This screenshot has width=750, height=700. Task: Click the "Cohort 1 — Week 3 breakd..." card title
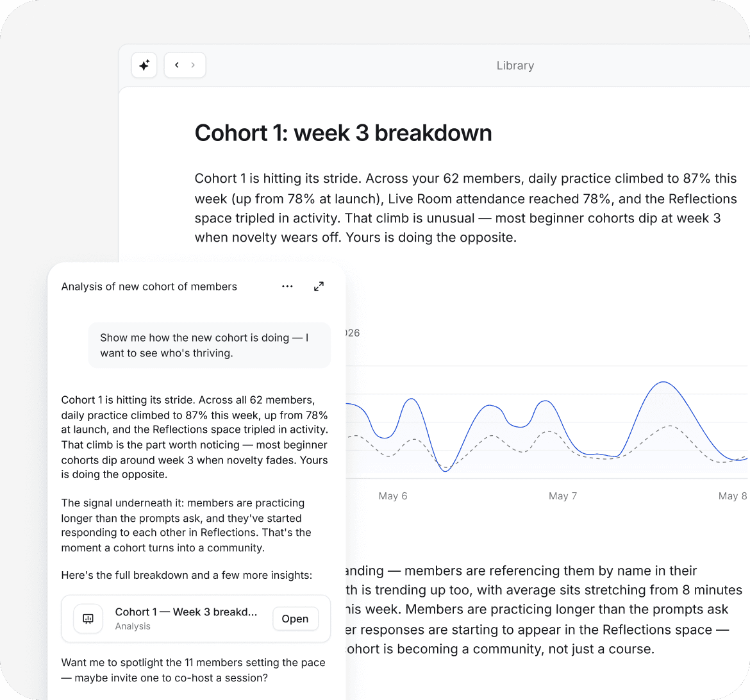pos(186,612)
